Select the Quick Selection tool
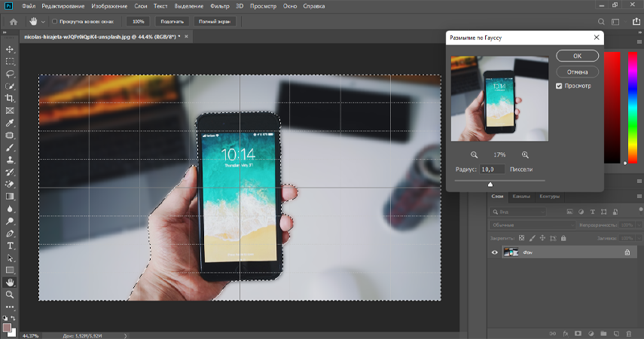644x339 pixels. coord(10,87)
